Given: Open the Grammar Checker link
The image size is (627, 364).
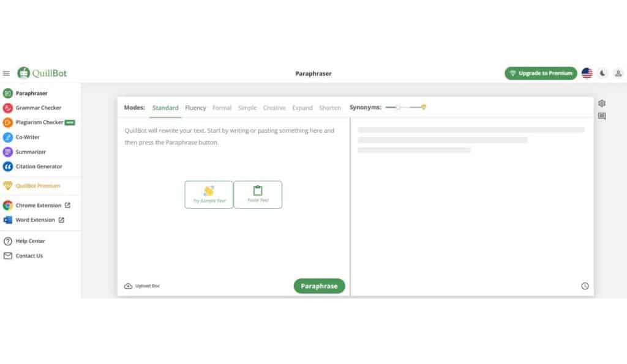Looking at the screenshot, I should (39, 108).
